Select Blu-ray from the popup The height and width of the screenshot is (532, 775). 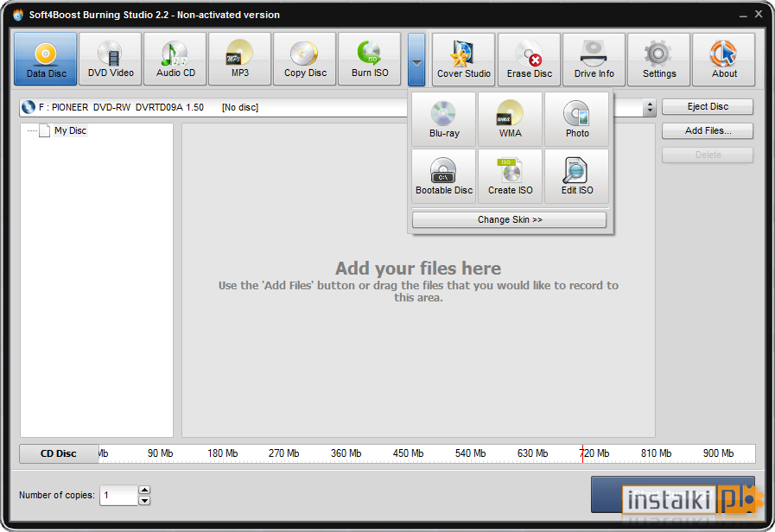(x=444, y=119)
